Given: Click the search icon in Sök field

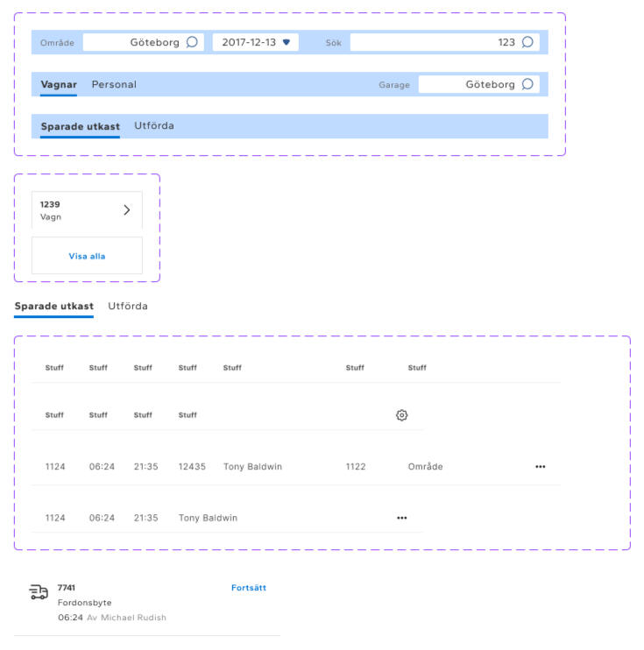Looking at the screenshot, I should pyautogui.click(x=527, y=42).
